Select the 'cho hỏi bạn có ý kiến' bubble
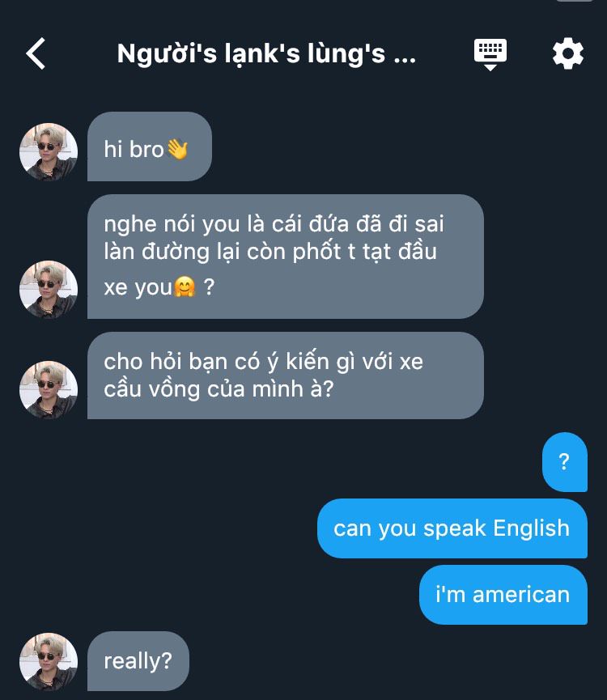607x700 pixels. [x=286, y=375]
